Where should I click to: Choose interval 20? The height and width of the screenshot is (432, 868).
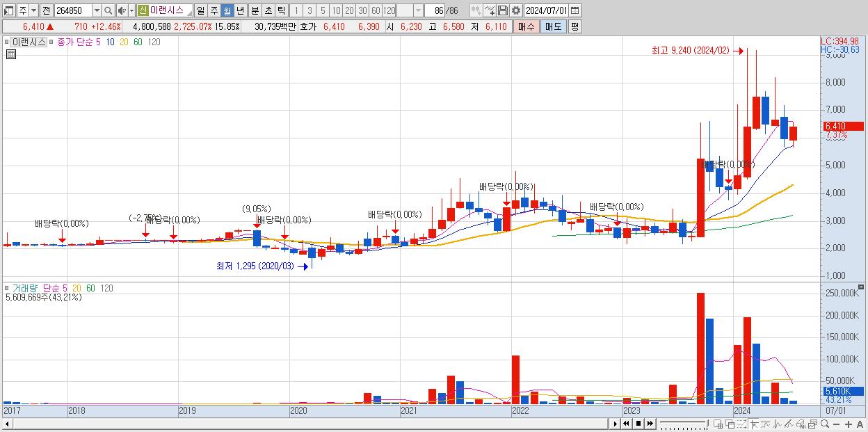click(x=349, y=10)
